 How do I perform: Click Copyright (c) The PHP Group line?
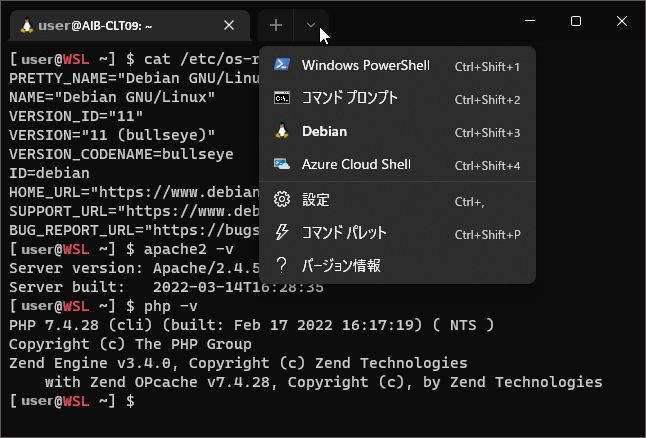click(x=130, y=344)
